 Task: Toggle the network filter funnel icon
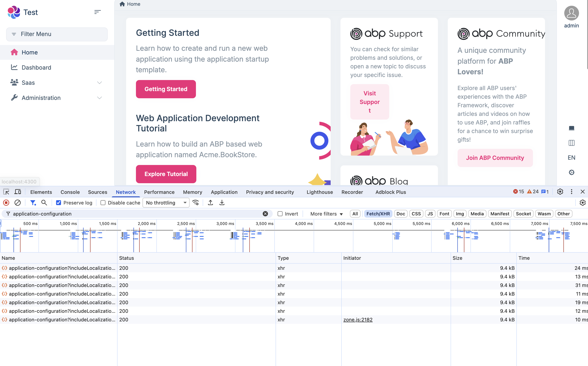click(33, 203)
